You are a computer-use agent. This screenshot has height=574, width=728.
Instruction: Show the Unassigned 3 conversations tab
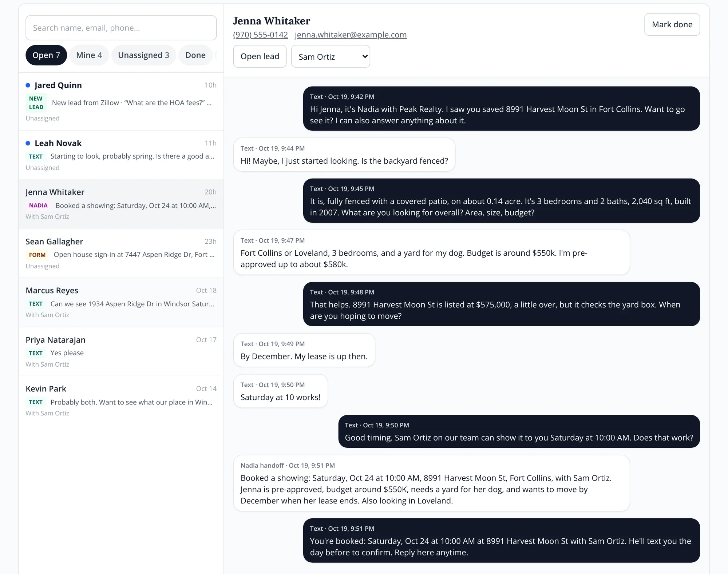[x=144, y=55]
